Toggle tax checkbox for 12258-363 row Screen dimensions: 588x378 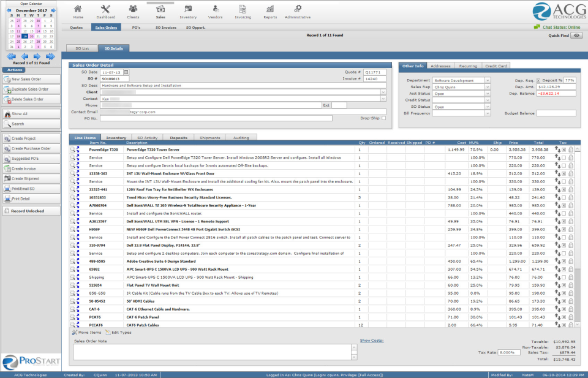(x=563, y=173)
